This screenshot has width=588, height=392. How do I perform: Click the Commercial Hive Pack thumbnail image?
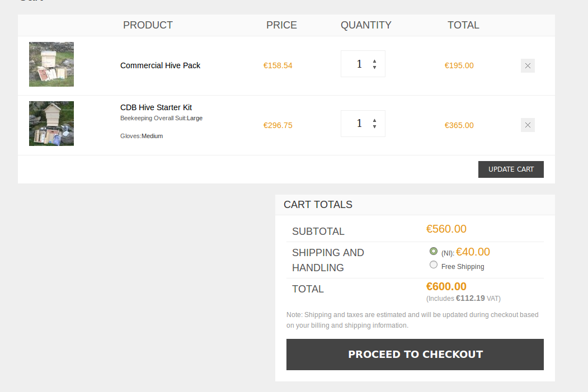[51, 64]
